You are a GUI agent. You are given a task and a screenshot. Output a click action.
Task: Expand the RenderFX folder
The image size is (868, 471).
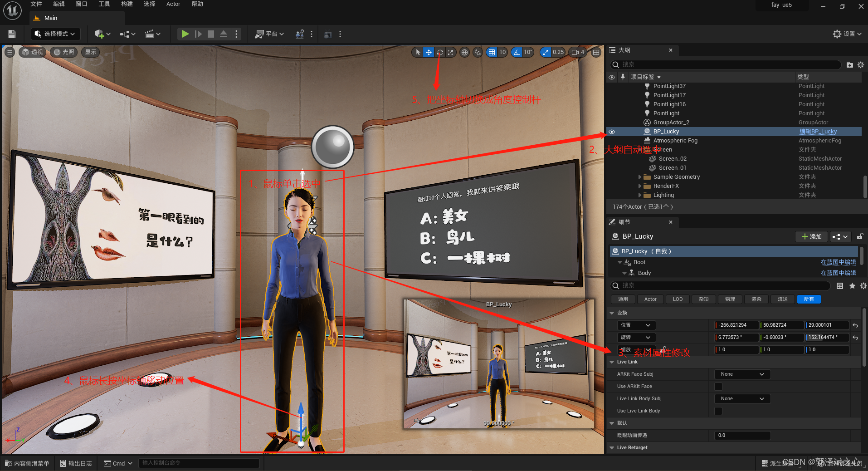pyautogui.click(x=640, y=186)
